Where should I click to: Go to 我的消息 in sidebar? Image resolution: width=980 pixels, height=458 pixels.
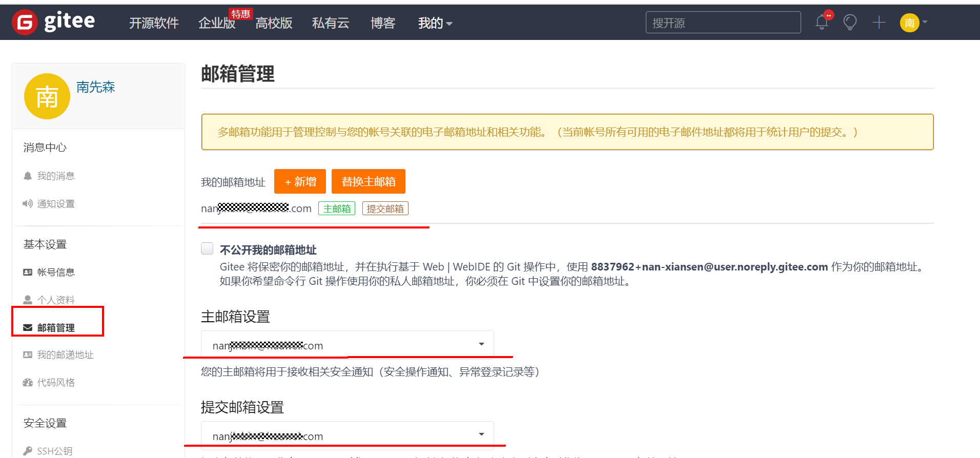click(56, 176)
